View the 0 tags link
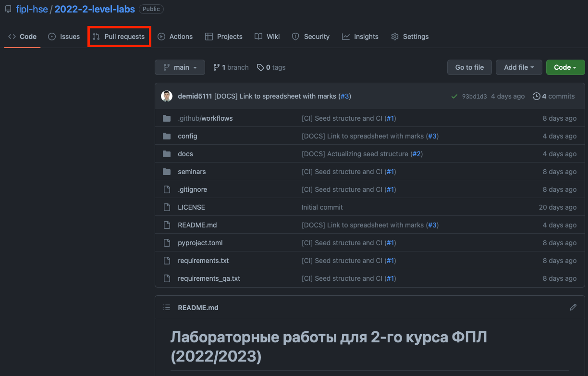The height and width of the screenshot is (376, 588). click(271, 67)
